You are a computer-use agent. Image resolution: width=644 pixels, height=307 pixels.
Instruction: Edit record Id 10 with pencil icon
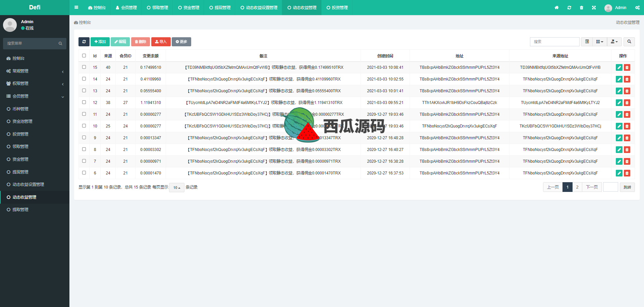pos(619,126)
